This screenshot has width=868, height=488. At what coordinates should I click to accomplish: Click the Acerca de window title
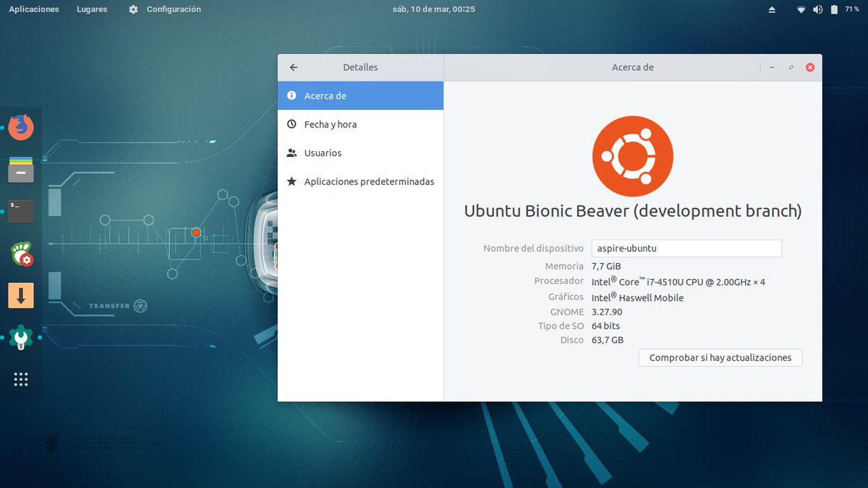point(632,67)
